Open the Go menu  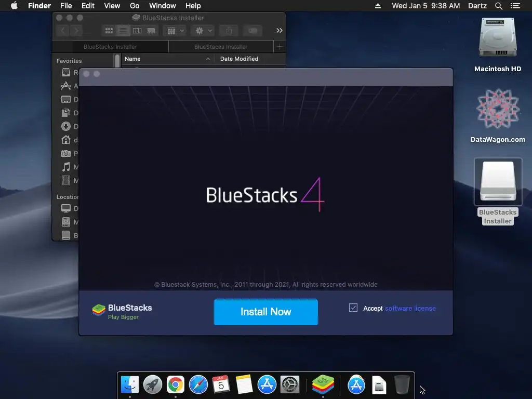tap(135, 6)
